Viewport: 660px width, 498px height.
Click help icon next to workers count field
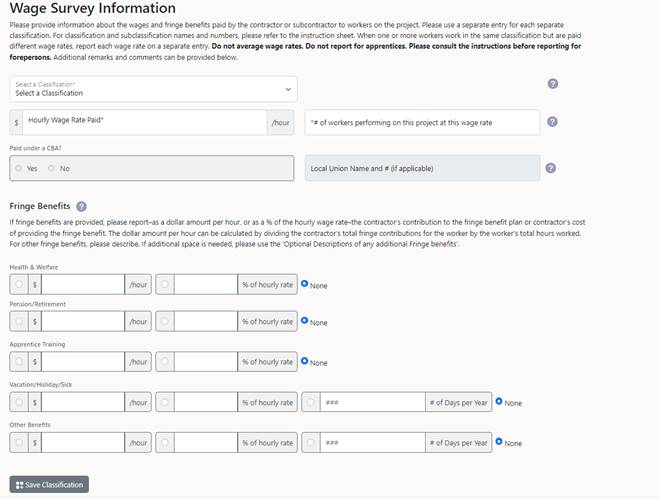click(x=552, y=122)
